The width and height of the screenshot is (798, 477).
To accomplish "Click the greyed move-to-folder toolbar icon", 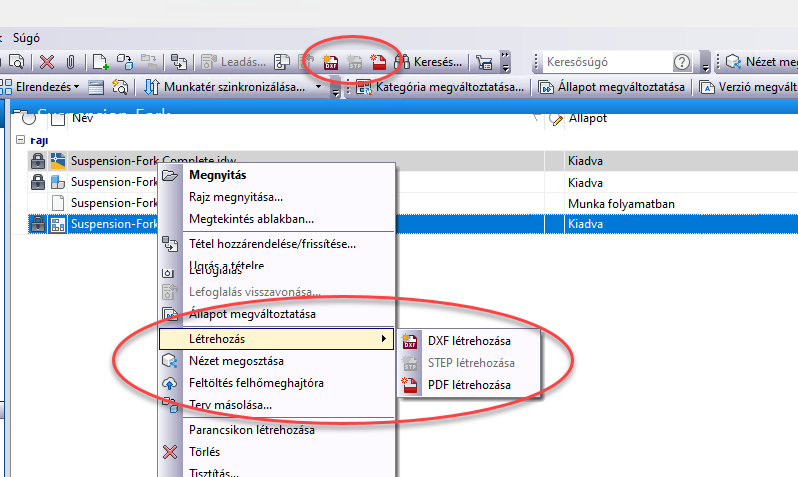I will pyautogui.click(x=149, y=62).
